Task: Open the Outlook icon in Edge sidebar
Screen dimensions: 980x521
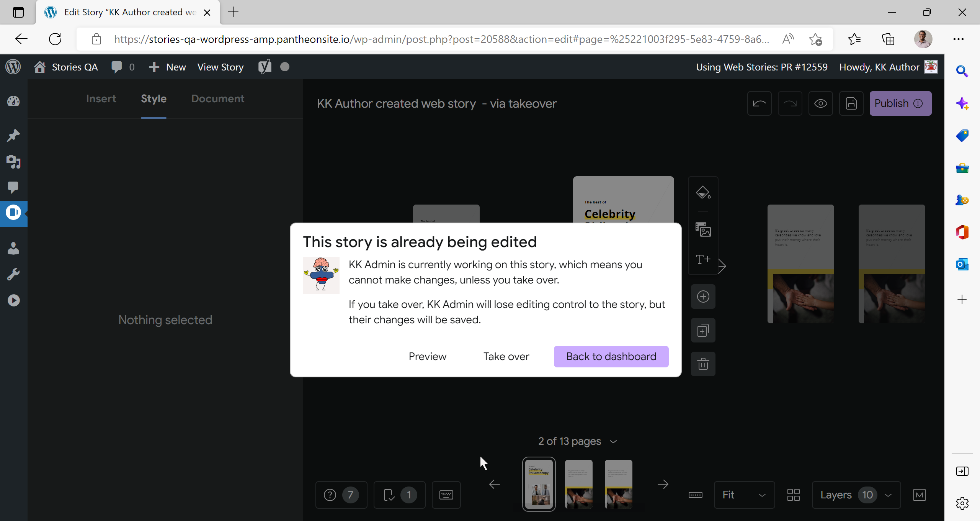Action: tap(962, 264)
